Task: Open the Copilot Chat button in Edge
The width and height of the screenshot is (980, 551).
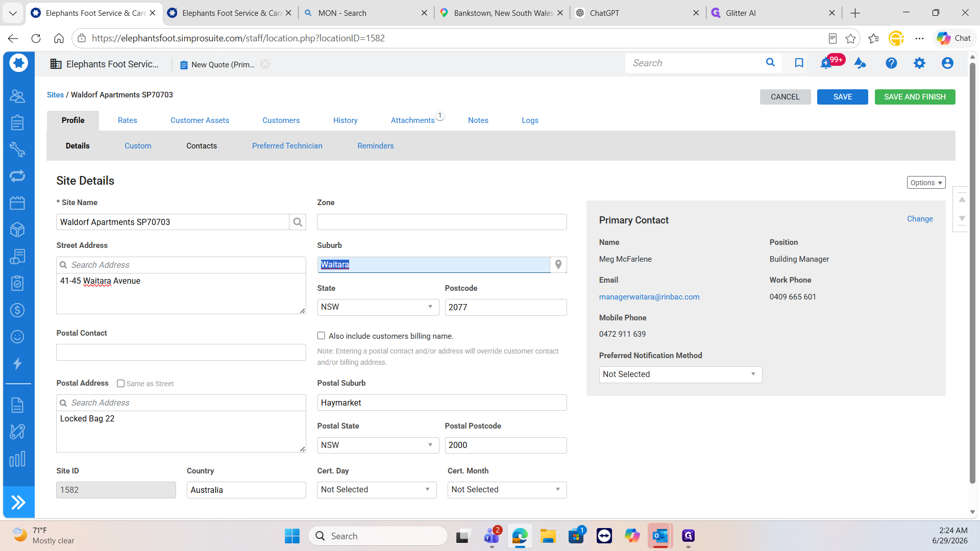Action: pyautogui.click(x=954, y=38)
